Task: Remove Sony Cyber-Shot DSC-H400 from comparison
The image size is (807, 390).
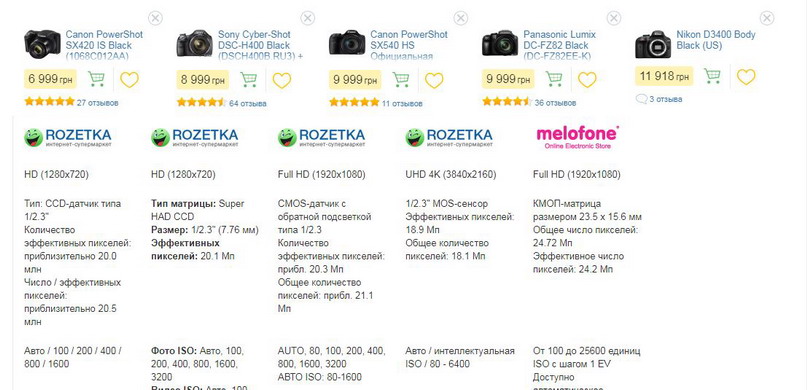Action: (x=307, y=18)
